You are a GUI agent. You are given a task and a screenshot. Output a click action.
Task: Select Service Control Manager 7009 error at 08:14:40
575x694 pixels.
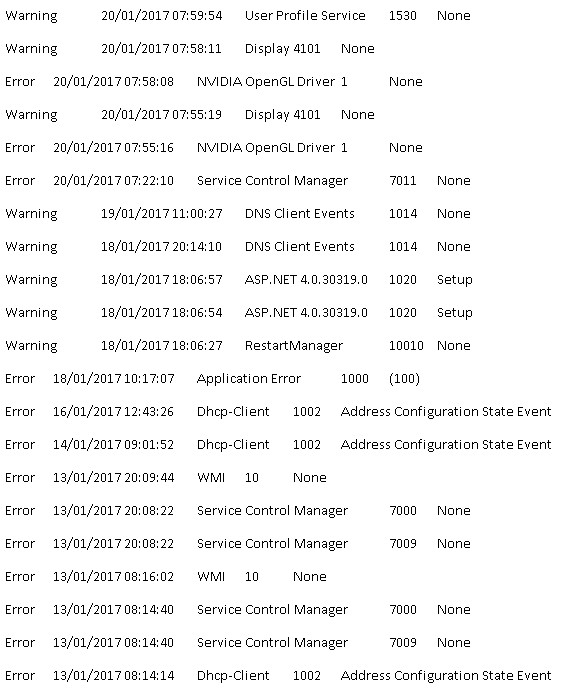pyautogui.click(x=238, y=643)
